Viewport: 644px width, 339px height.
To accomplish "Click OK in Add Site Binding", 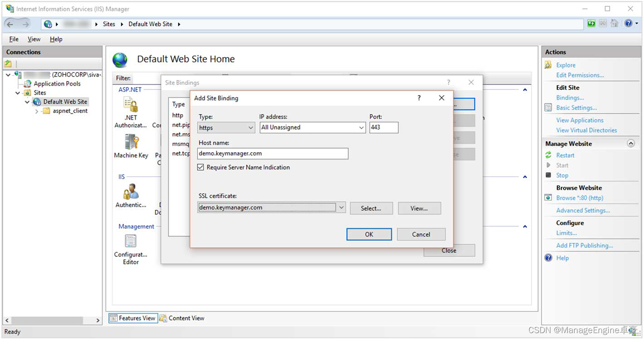I will coord(369,234).
